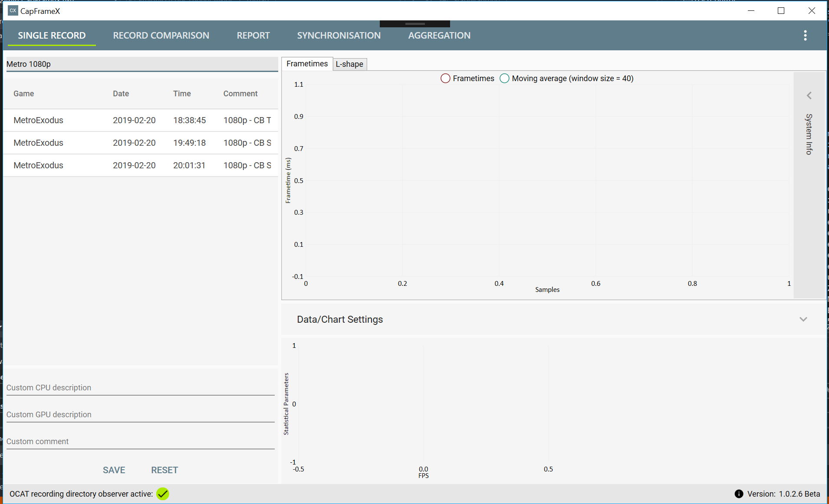The width and height of the screenshot is (829, 504).
Task: Click the RESET button
Action: (164, 470)
